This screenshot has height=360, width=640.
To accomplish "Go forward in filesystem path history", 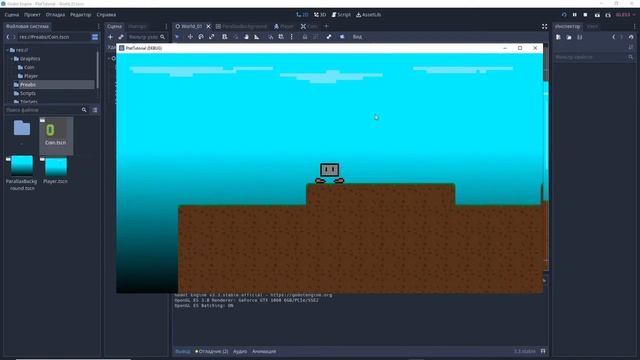I will coord(14,37).
